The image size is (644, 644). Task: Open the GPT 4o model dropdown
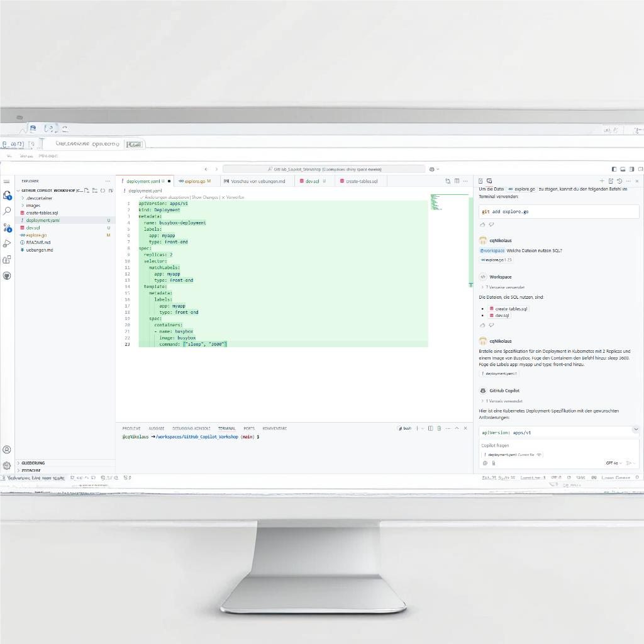[x=614, y=463]
